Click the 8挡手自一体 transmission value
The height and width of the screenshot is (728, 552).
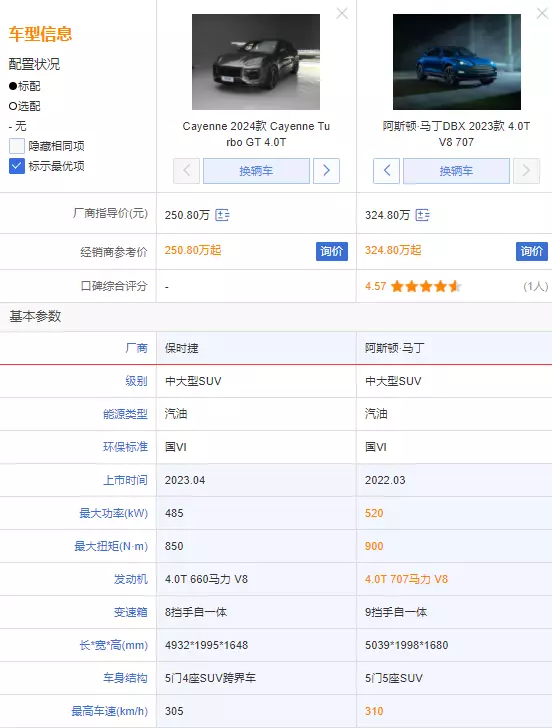point(196,612)
